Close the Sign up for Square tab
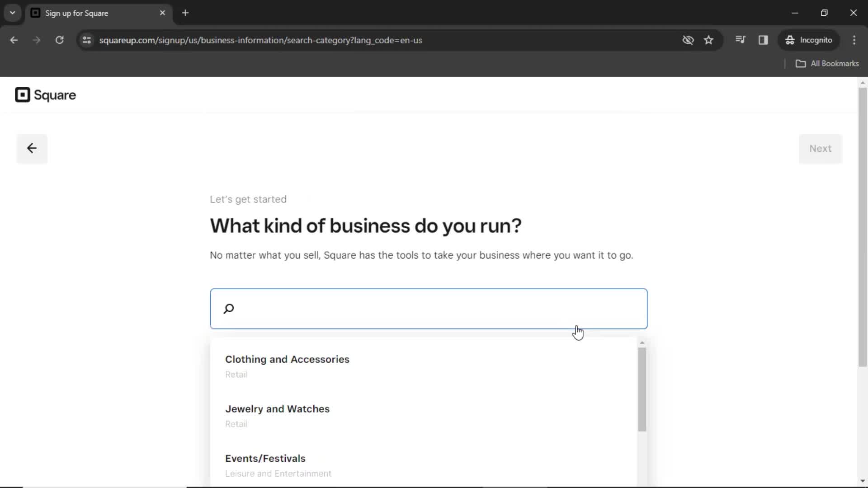 coord(162,13)
